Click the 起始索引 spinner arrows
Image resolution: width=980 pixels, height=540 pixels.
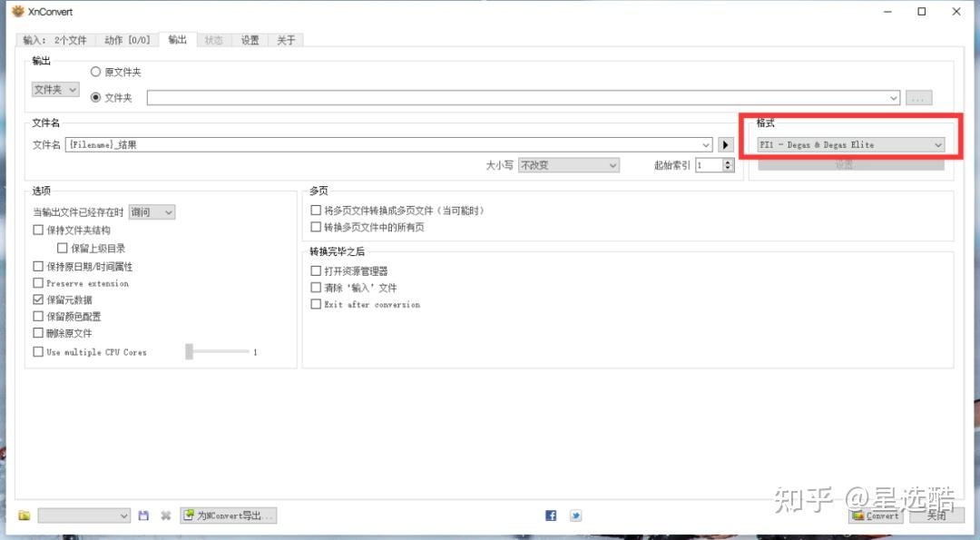tap(728, 165)
